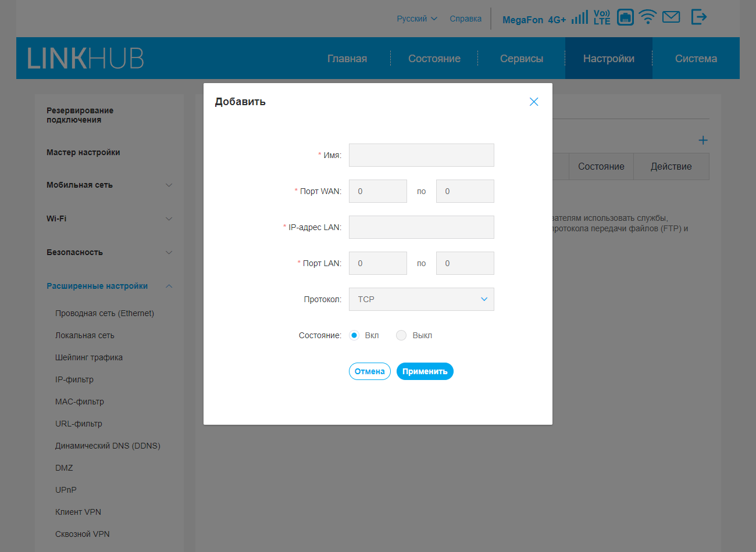Viewport: 756px width, 552px height.
Task: Open the MAC-фильтр page
Action: [x=80, y=402]
